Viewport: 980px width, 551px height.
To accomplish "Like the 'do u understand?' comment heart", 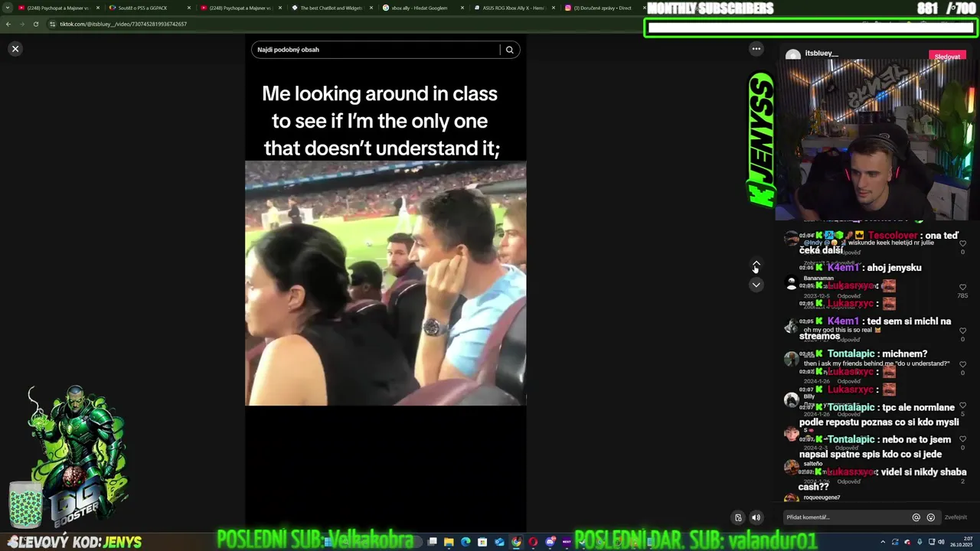I will 962,364.
